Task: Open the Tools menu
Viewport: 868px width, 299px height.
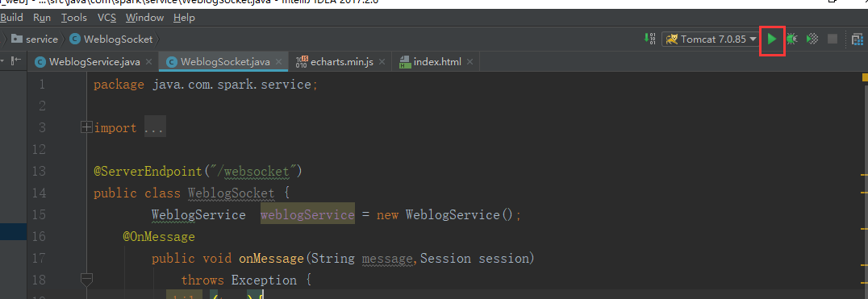Action: pos(74,18)
